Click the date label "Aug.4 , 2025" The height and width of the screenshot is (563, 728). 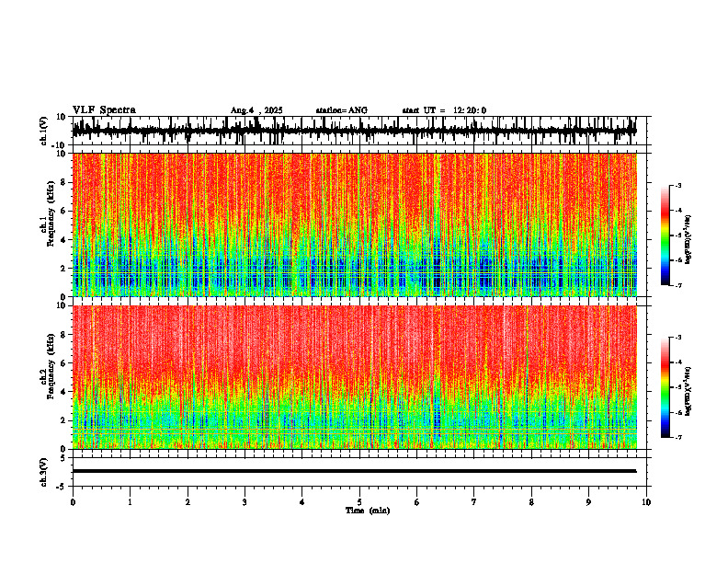coord(256,110)
